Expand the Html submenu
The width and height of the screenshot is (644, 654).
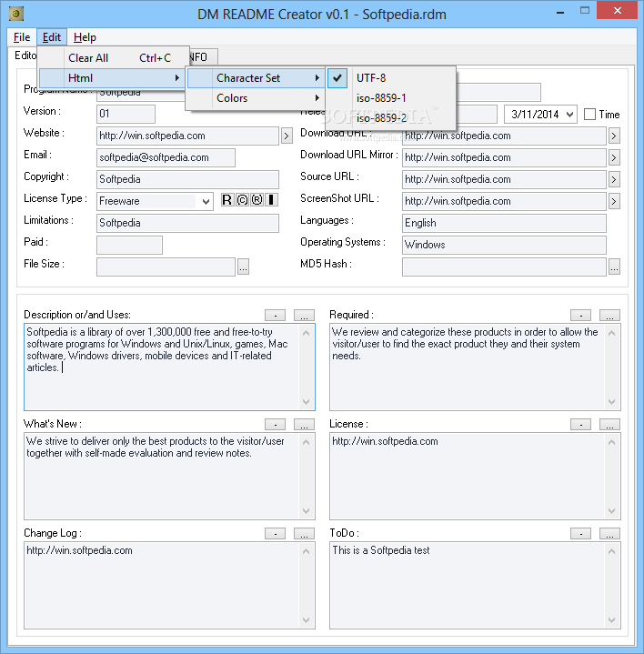click(112, 78)
